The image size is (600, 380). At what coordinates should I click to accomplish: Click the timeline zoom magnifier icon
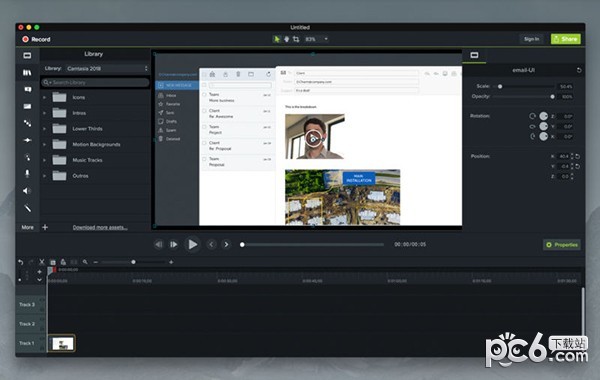[x=85, y=262]
